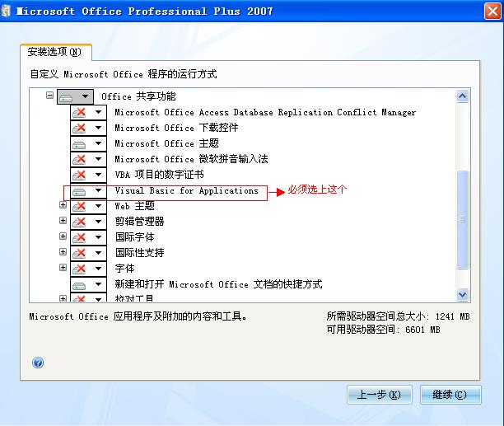Open dropdown arrow for Microsoft Office 主题
The image size is (504, 426).
(98, 143)
